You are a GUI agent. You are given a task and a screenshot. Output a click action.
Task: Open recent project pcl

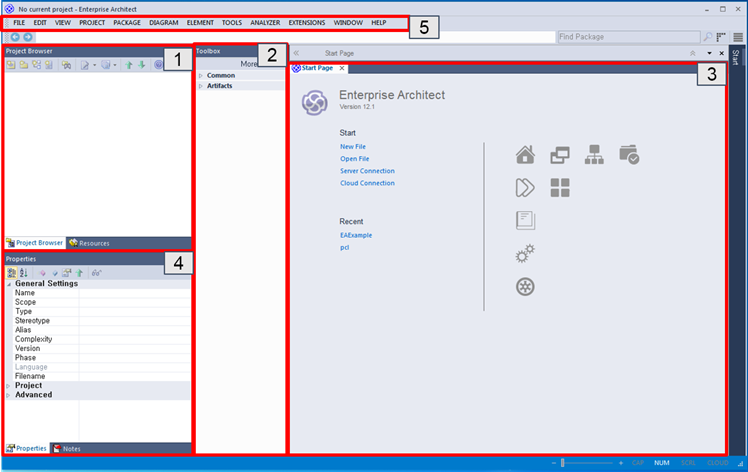point(344,247)
